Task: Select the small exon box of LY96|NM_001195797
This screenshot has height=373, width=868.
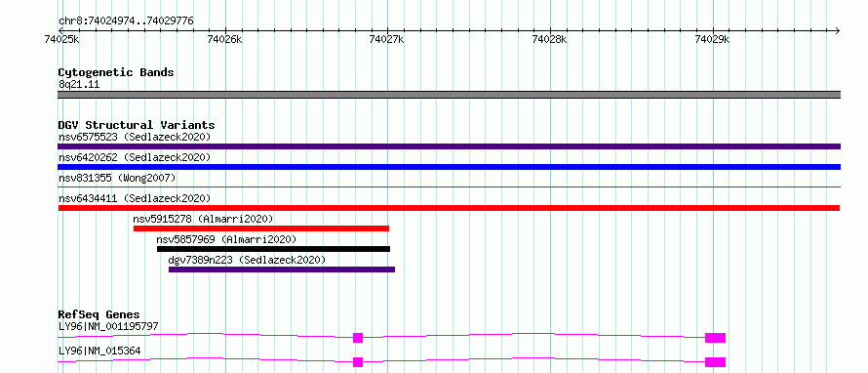Action: 358,338
